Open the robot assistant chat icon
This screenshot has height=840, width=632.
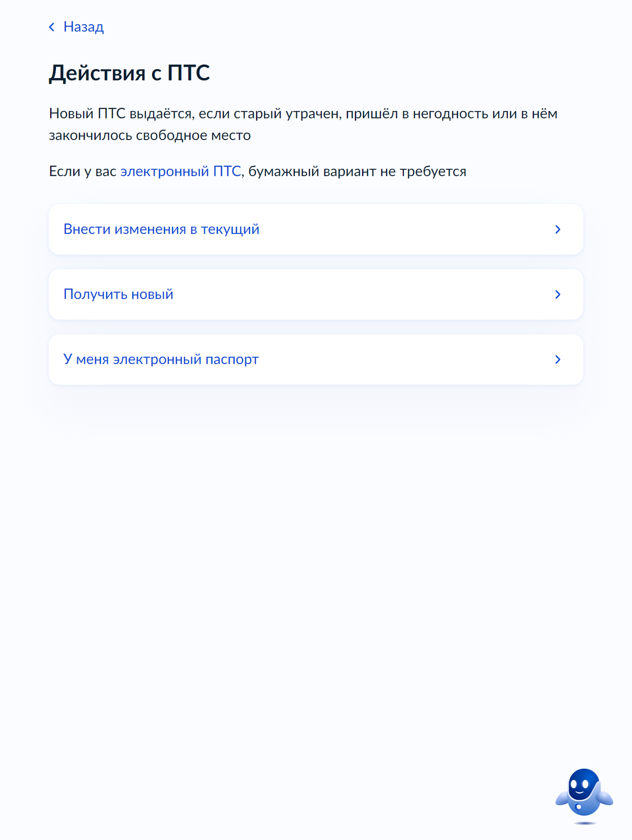pos(584,793)
